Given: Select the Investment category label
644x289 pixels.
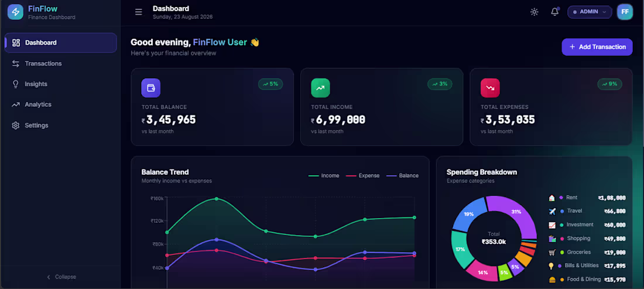Looking at the screenshot, I should point(580,225).
